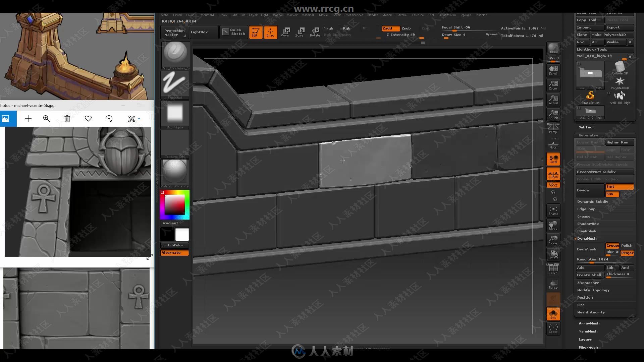Screen dimensions: 644x362
Task: Toggle Mrgb color blending mode
Action: tap(328, 28)
